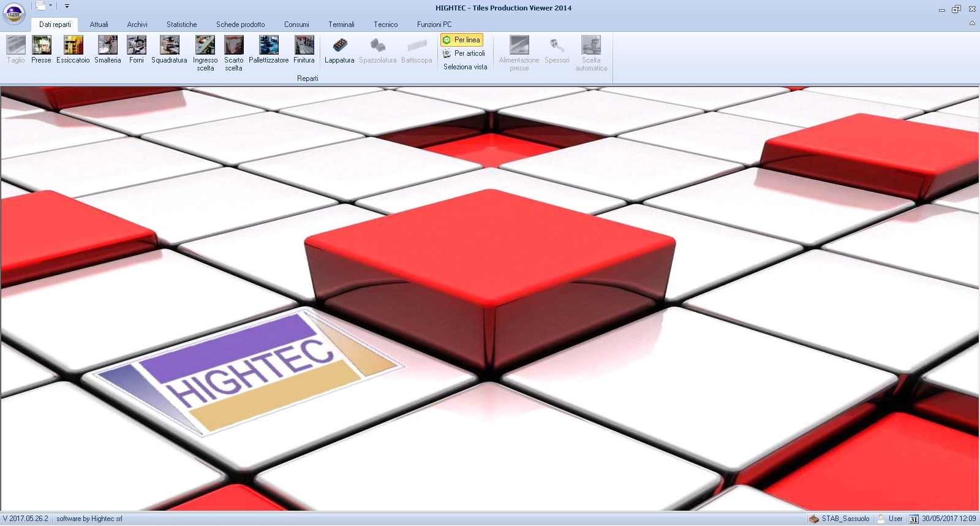The image size is (980, 526).
Task: Restore down the application window
Action: (x=957, y=9)
